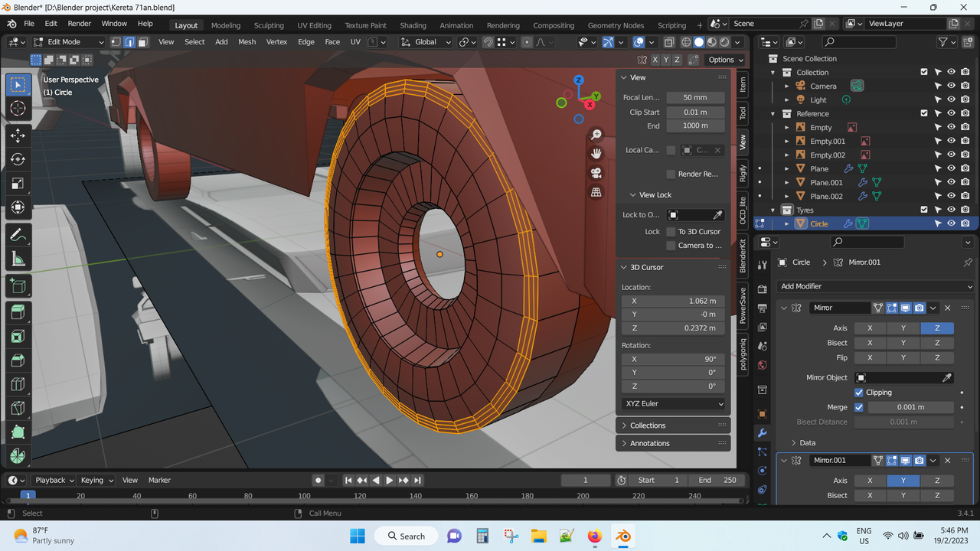Select the Cursor tool
The image size is (980, 551).
coord(18,109)
